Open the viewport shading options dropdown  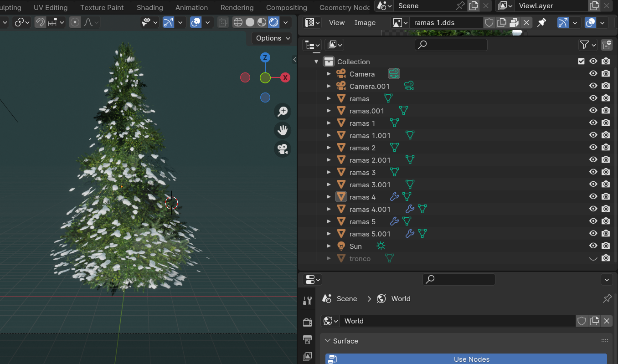point(286,22)
